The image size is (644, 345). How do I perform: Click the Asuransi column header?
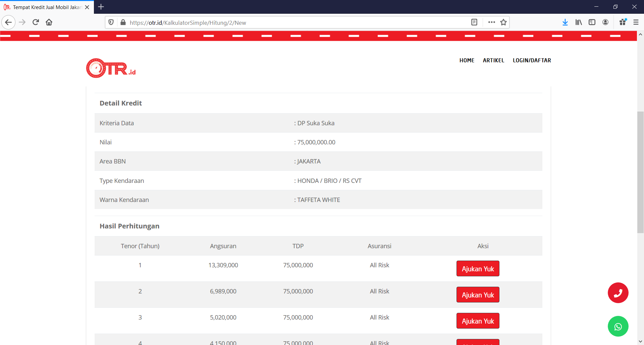tap(379, 246)
